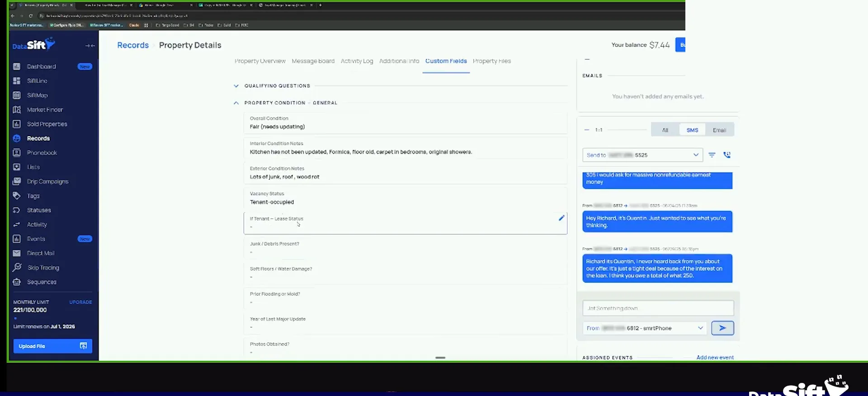Switch to the Property Overview tab
Viewport: 868px width, 396px height.
tap(260, 61)
